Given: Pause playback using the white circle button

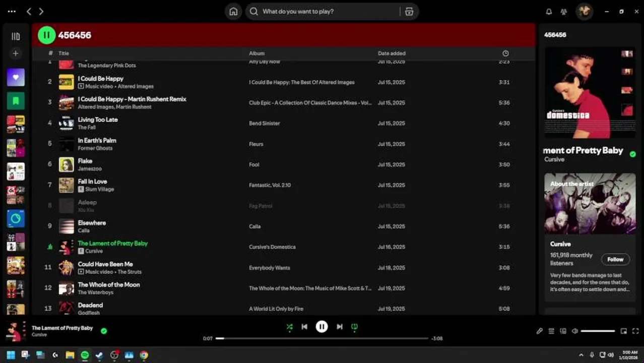Looking at the screenshot, I should click(321, 327).
